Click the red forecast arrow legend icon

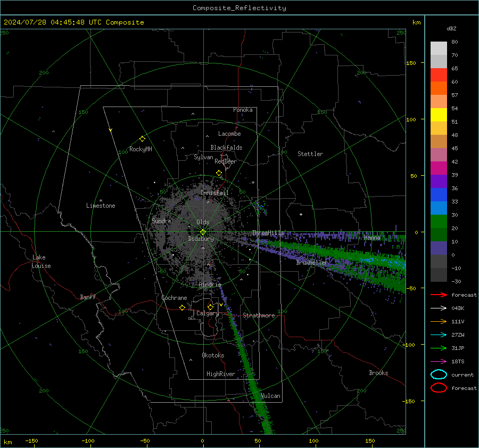pyautogui.click(x=439, y=295)
